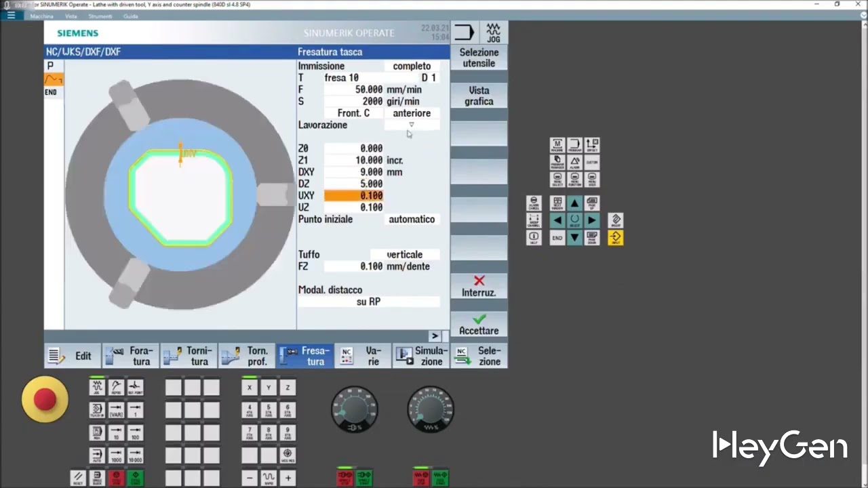Change the 'Front. C' selection field
868x488 pixels.
click(353, 113)
